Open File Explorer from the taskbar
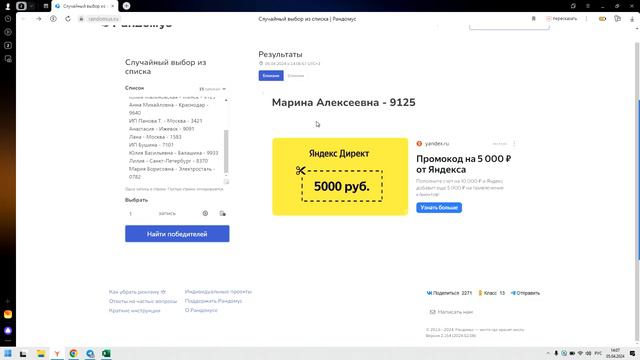The width and height of the screenshot is (640, 360). click(40, 353)
